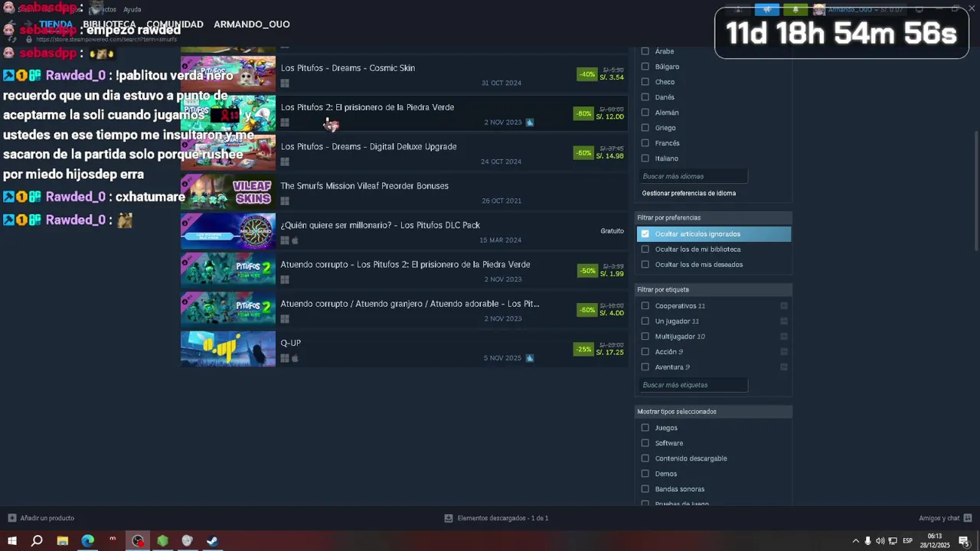Open the Armando_OUO account dropdown
Viewport: 980px width, 551px height.
pos(854,9)
